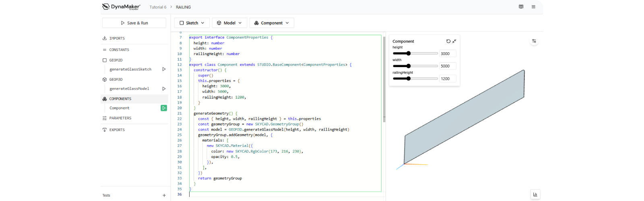
Task: Go to Tutorial 6 breadcrumb
Action: (158, 7)
